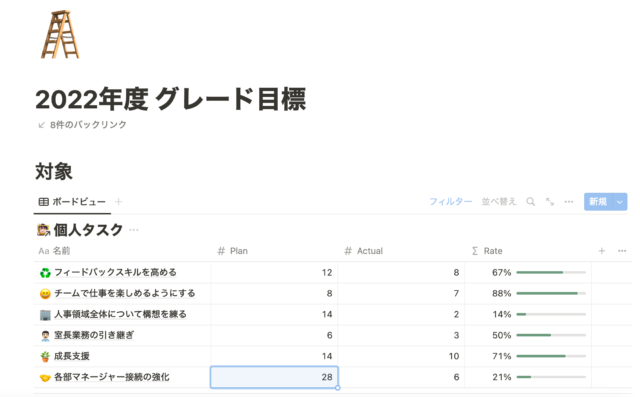Click the recycle icon of フィードバックスキルを高める
This screenshot has width=640, height=397.
click(x=45, y=273)
